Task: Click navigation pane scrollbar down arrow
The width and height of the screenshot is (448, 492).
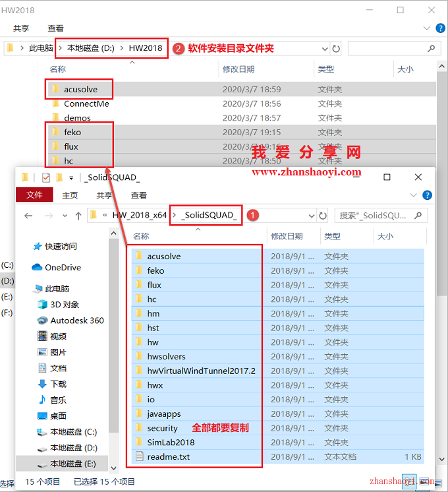Action: coord(114,468)
